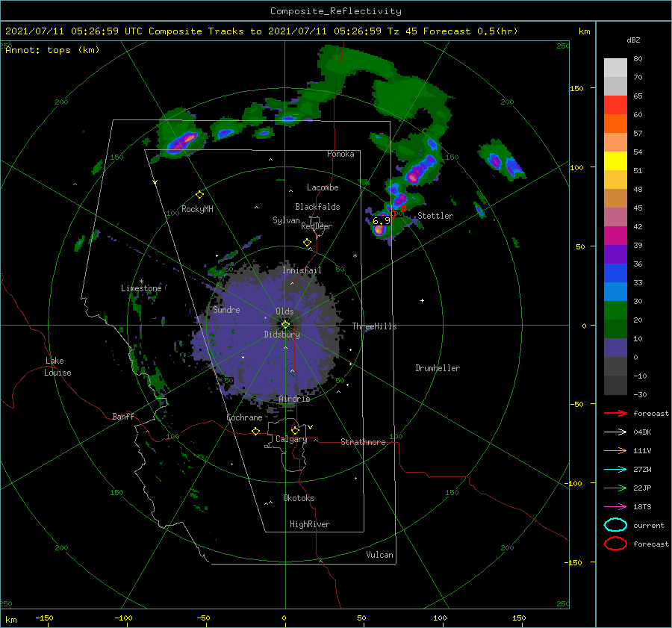Click the RedDeer city label
672x628 pixels.
pos(317,226)
